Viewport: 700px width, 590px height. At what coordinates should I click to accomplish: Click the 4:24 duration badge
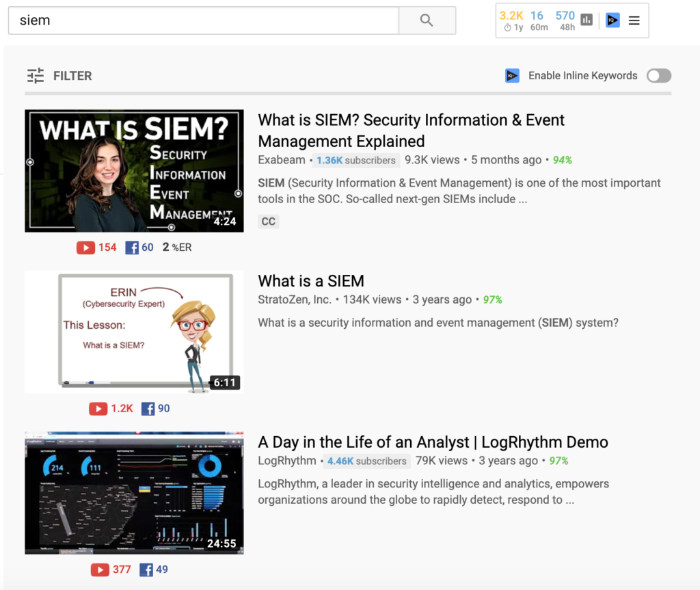224,222
